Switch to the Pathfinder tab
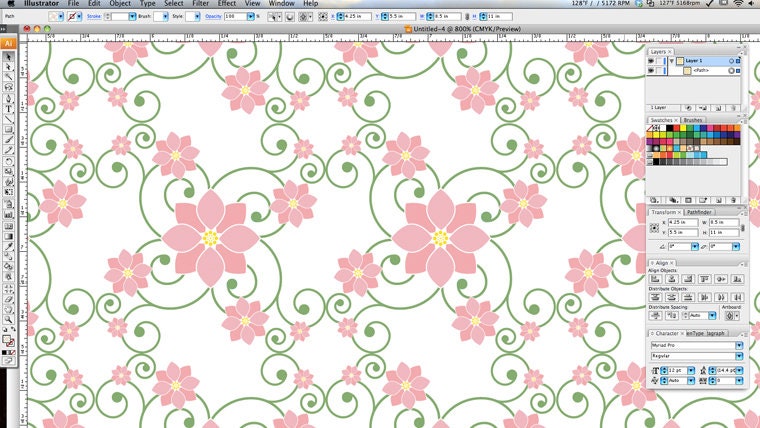Image resolution: width=760 pixels, height=428 pixels. tap(699, 212)
